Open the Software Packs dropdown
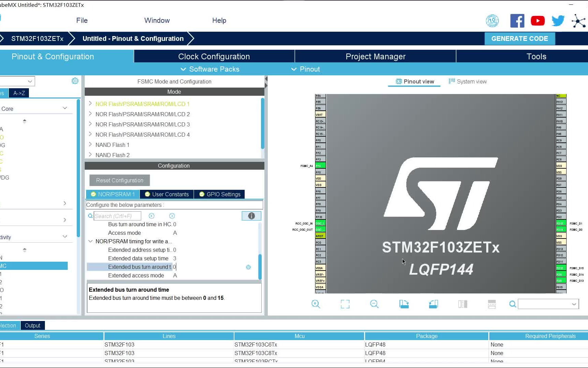 210,69
